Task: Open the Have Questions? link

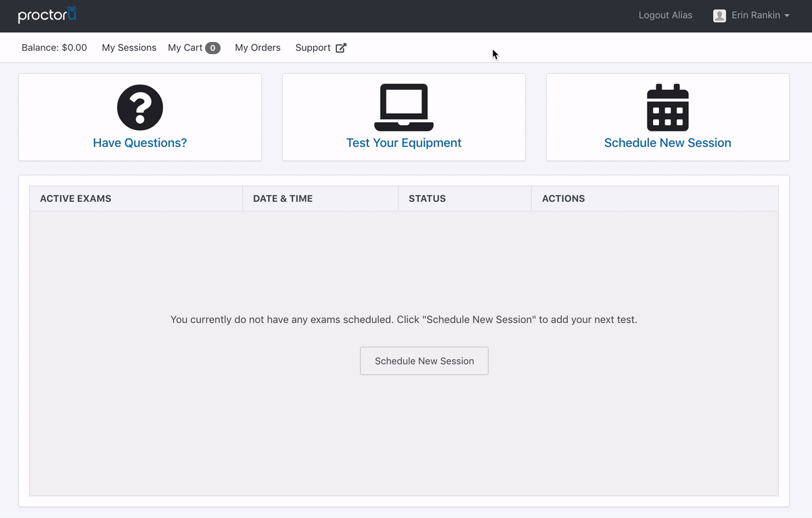Action: 140,143
